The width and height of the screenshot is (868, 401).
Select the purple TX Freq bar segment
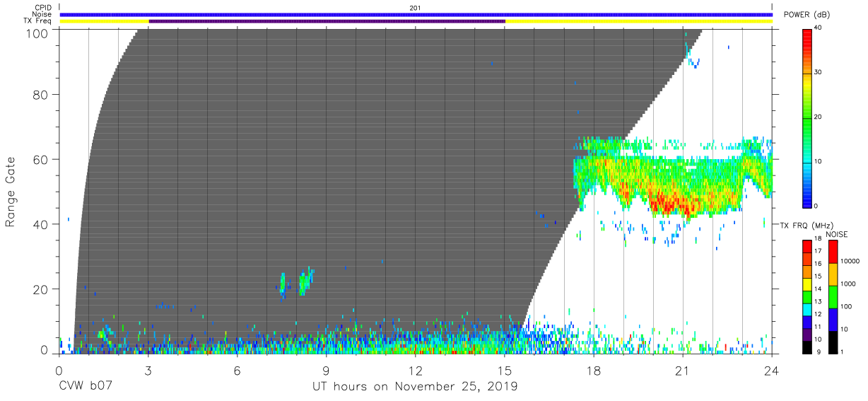pos(327,21)
